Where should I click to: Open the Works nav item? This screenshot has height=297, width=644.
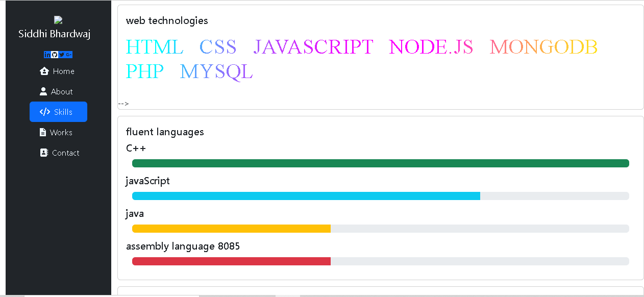coord(58,132)
